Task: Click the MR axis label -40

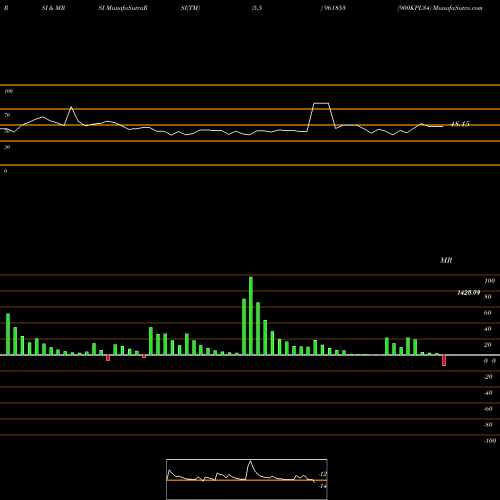Action: click(488, 393)
